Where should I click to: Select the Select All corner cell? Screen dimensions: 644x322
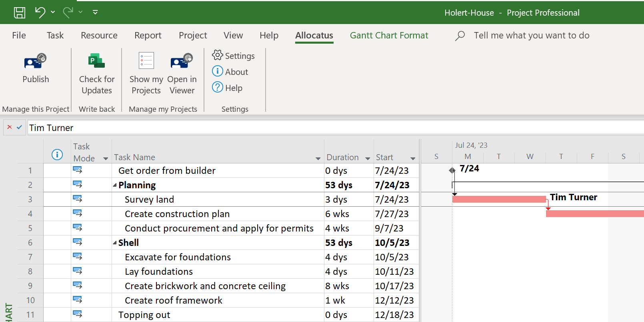pos(30,151)
